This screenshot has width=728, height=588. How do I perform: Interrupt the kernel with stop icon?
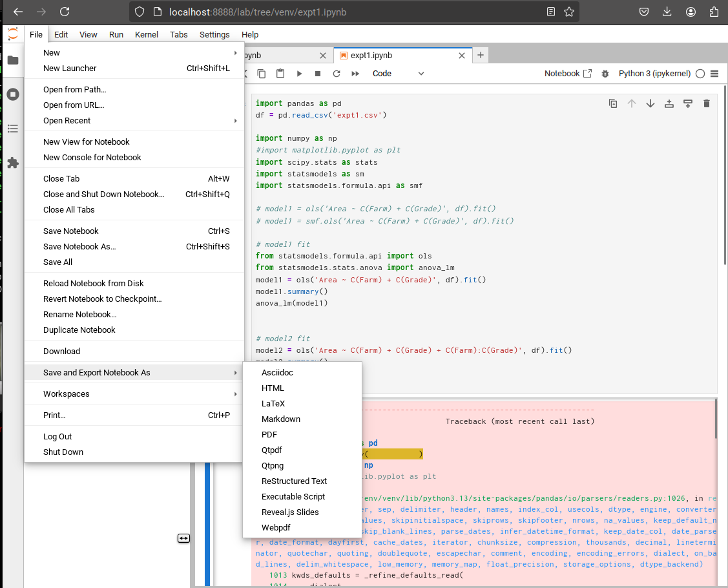click(318, 74)
